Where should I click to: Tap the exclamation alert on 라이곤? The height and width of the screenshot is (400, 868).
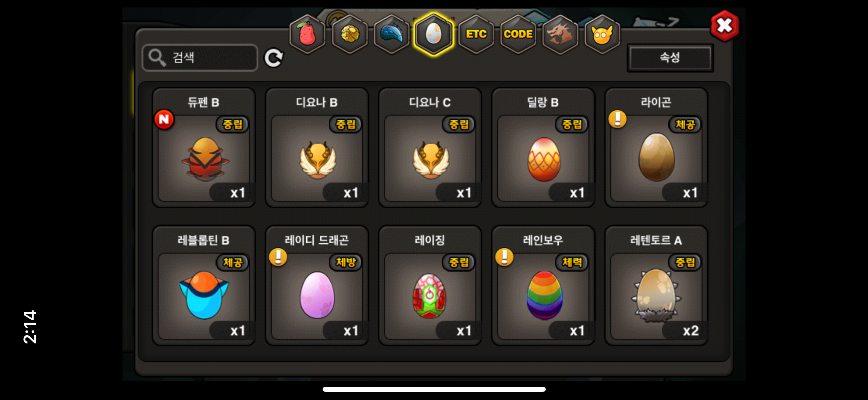point(618,119)
